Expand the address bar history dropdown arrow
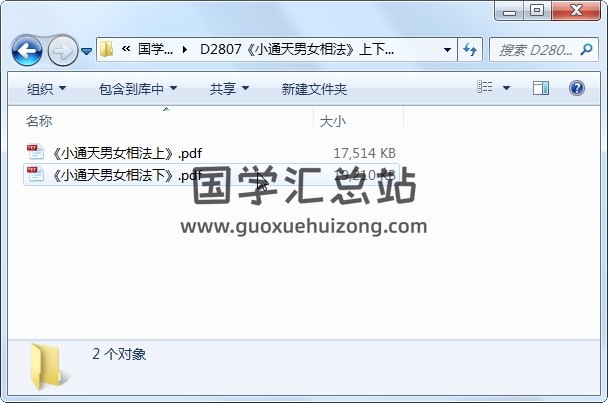This screenshot has width=608, height=403. [447, 50]
